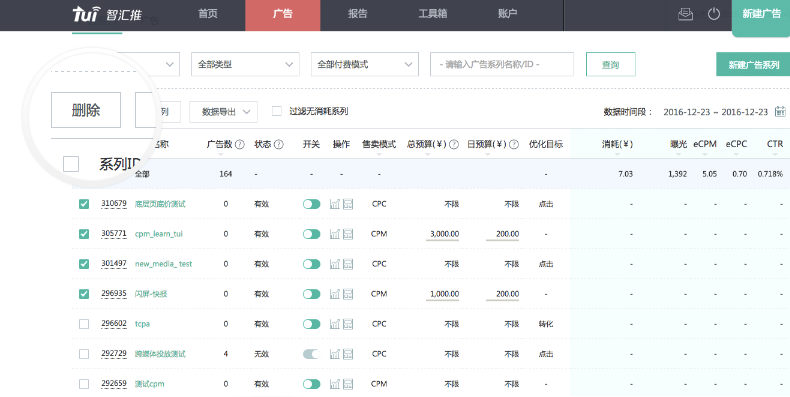Open the 报告 nav tab

click(x=358, y=14)
